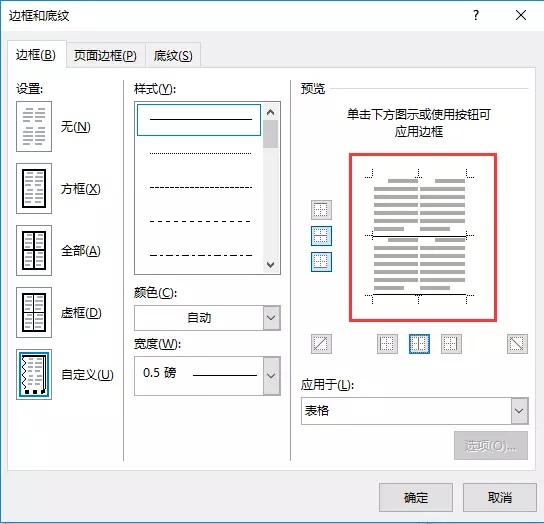544x524 pixels.
Task: Toggle the inside vertical border button
Action: coord(419,344)
